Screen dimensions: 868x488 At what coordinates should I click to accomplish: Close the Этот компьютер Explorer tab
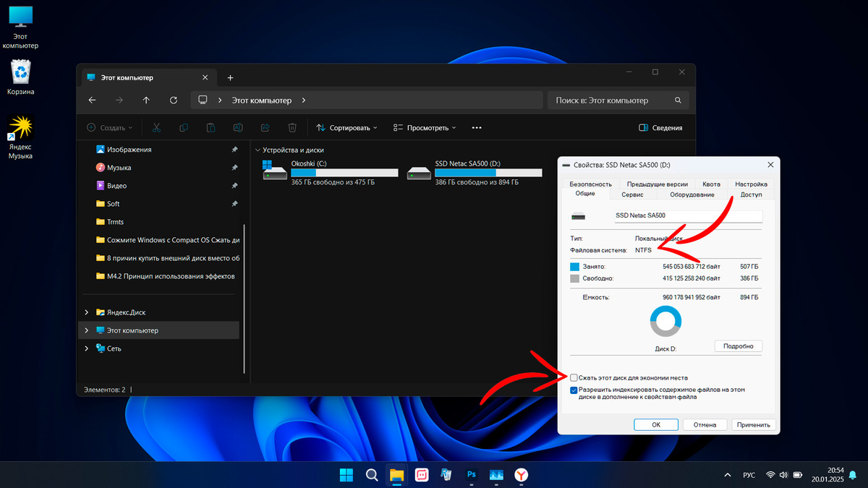(205, 77)
